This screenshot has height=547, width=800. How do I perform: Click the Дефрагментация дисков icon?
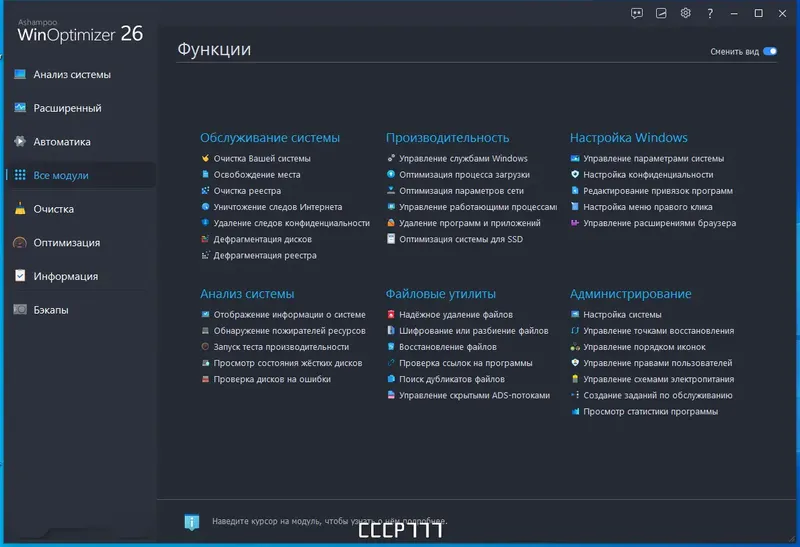tap(205, 239)
